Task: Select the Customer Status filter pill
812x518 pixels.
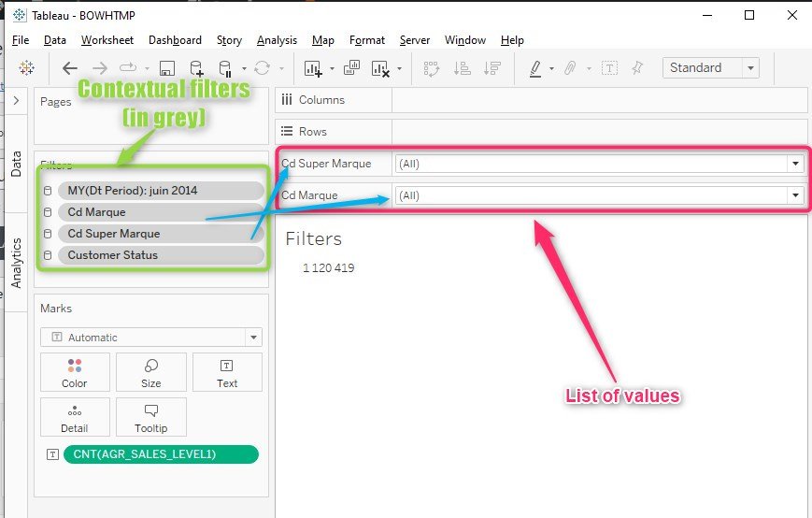Action: (x=161, y=255)
